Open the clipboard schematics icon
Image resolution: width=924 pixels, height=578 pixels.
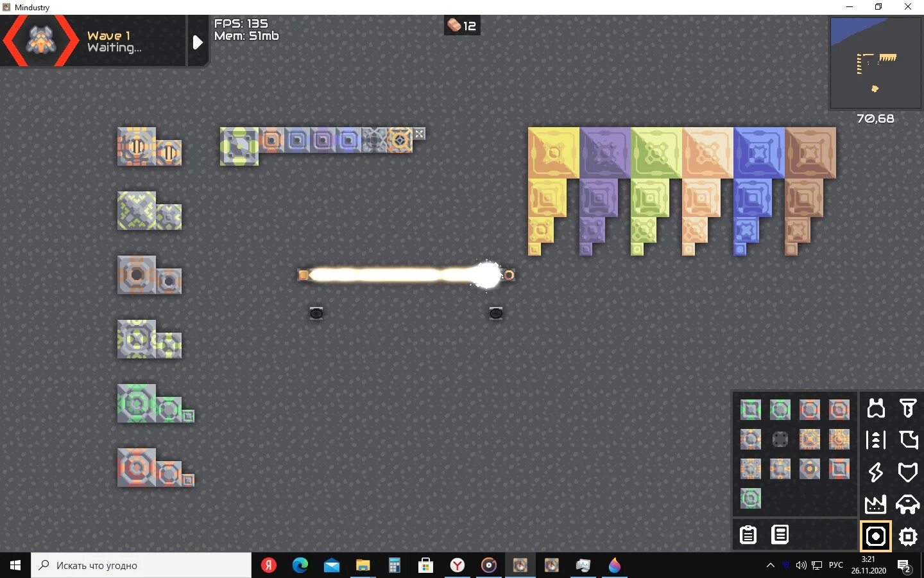[748, 534]
